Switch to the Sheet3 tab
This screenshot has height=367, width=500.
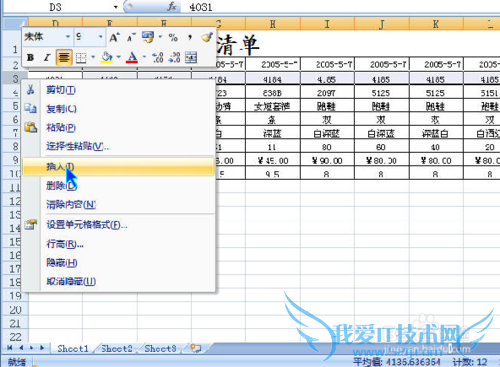(160, 349)
